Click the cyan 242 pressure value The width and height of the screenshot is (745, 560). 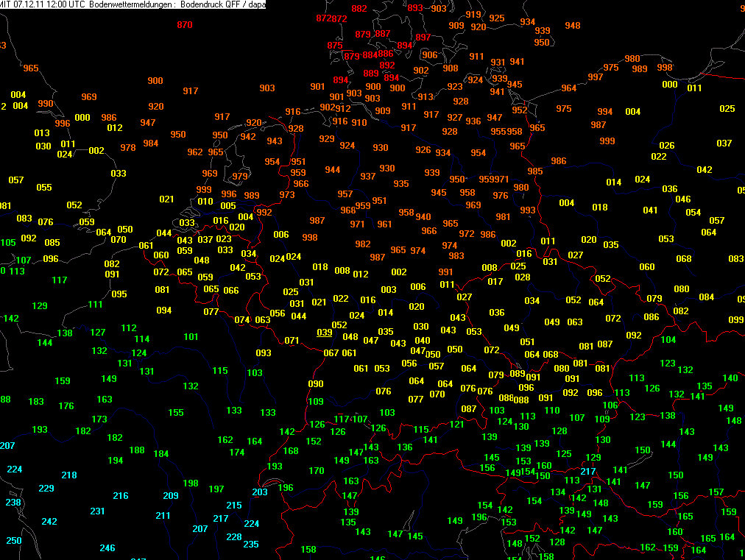coord(49,522)
